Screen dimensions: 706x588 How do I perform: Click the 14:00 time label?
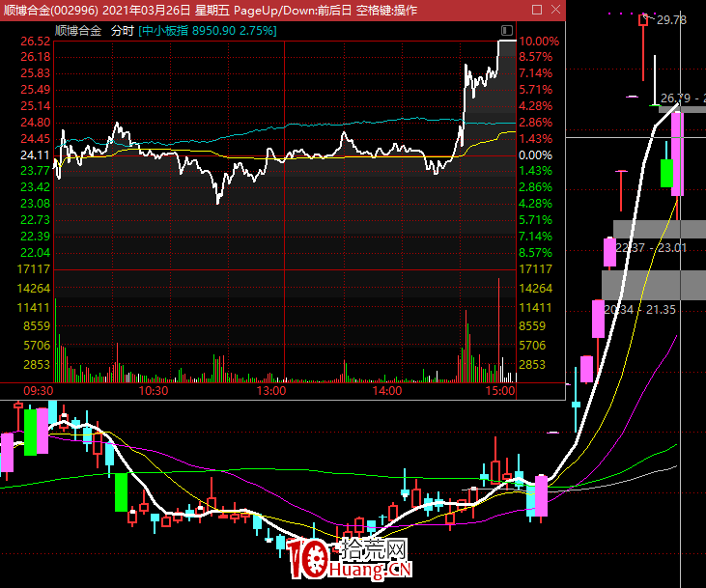386,391
